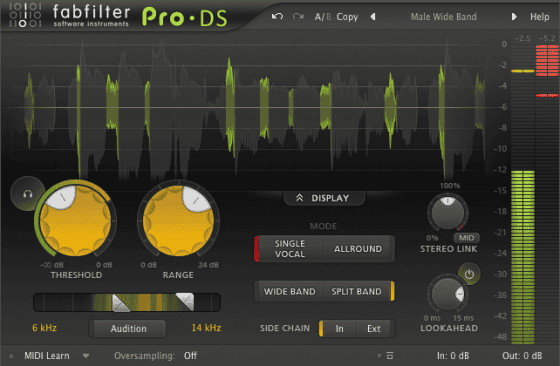The height and width of the screenshot is (366, 560).
Task: Open the Oversampling Off setting
Action: pos(190,356)
